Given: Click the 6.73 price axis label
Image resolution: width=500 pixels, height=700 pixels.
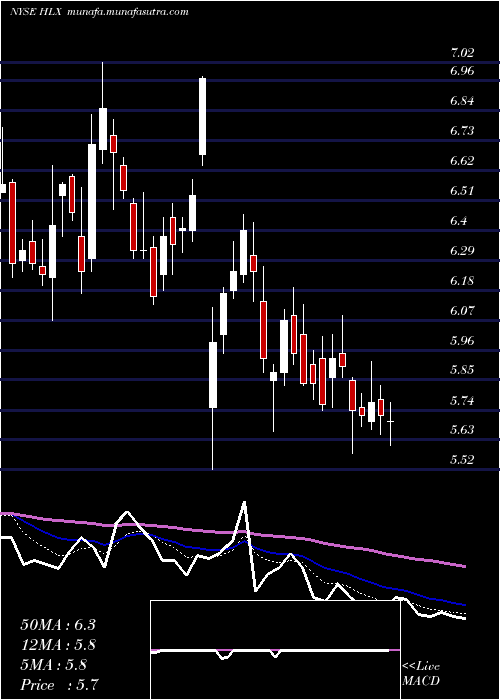Looking at the screenshot, I should [462, 130].
